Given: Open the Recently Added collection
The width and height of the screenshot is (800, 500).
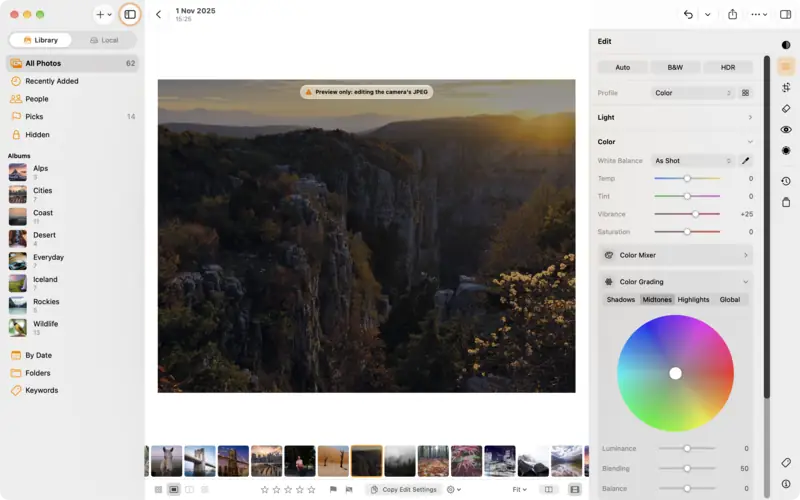Looking at the screenshot, I should pyautogui.click(x=72, y=81).
